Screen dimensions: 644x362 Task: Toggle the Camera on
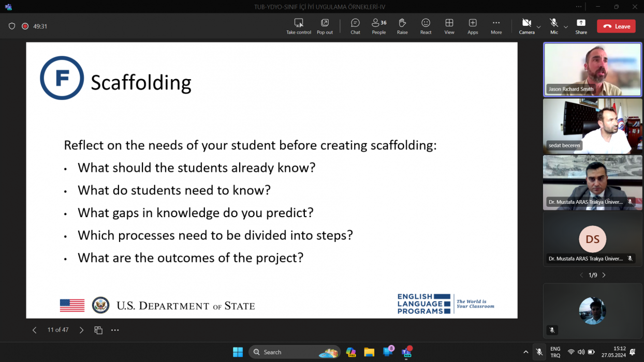click(526, 23)
